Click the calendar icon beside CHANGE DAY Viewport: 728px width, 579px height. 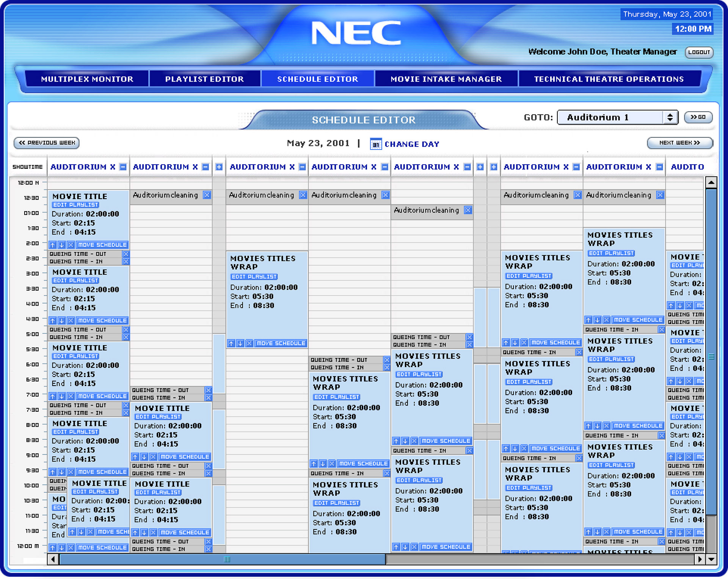coord(375,144)
